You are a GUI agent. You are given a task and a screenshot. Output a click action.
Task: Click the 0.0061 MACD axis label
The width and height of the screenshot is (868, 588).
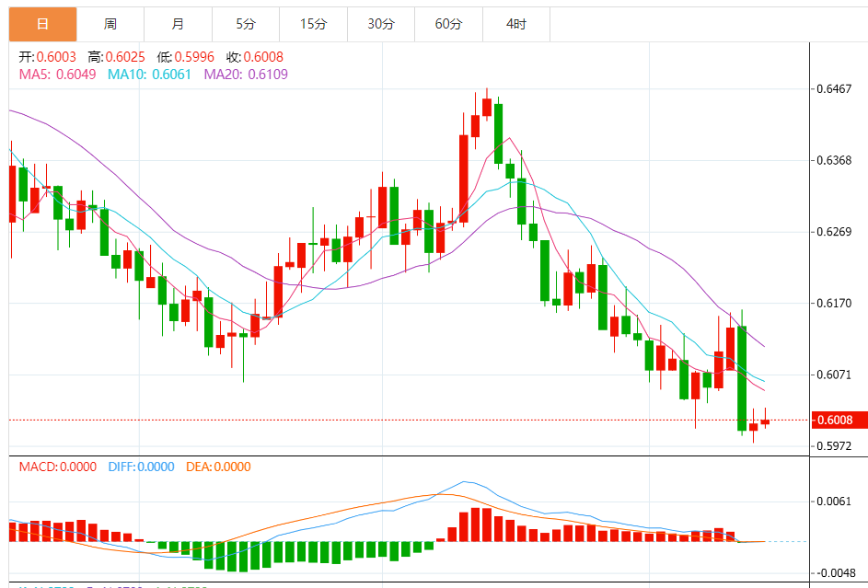(834, 502)
